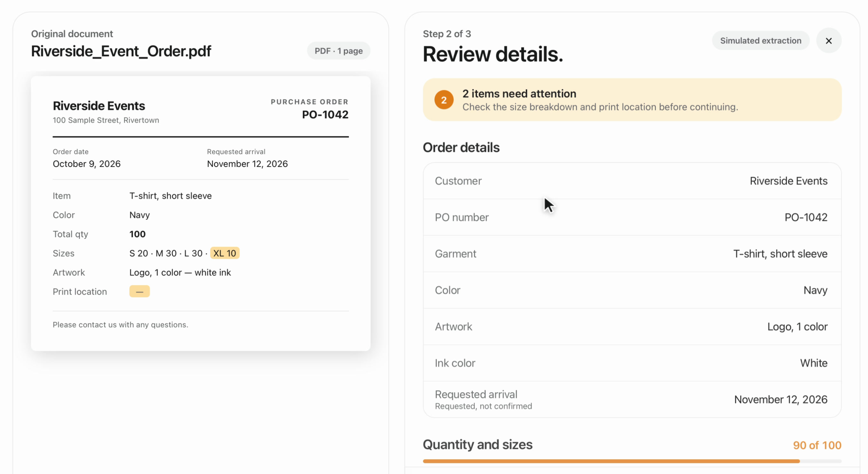Click the Step 2 of 3 label

447,34
